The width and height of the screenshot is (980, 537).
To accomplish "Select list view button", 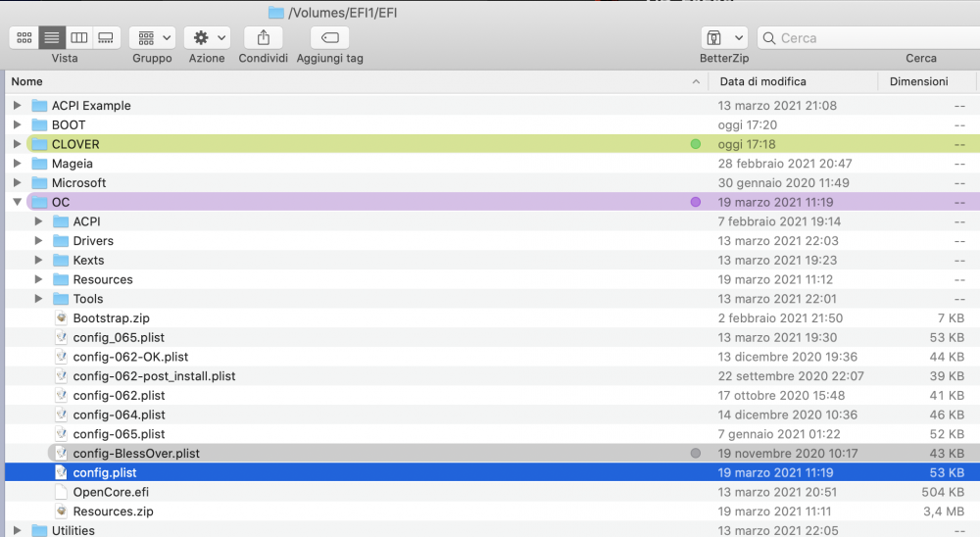I will point(52,38).
